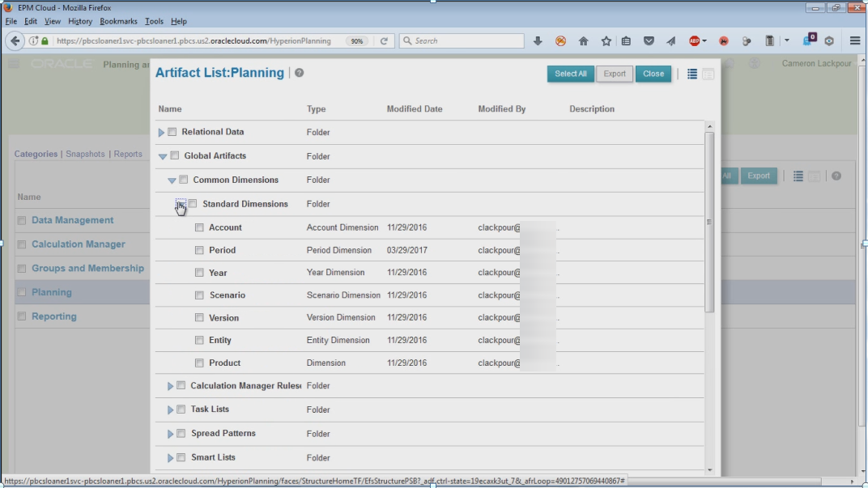The height and width of the screenshot is (488, 868).
Task: Bookmark this page star icon
Action: (606, 41)
